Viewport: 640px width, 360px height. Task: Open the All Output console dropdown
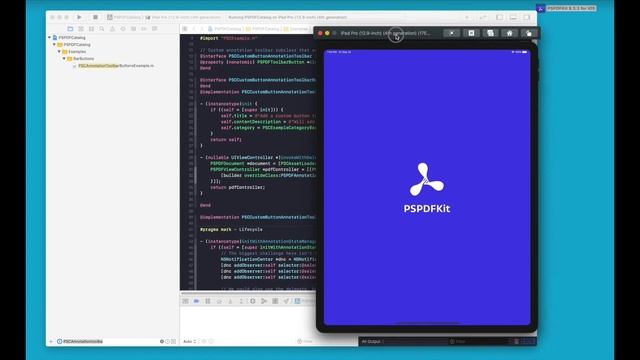click(x=372, y=341)
